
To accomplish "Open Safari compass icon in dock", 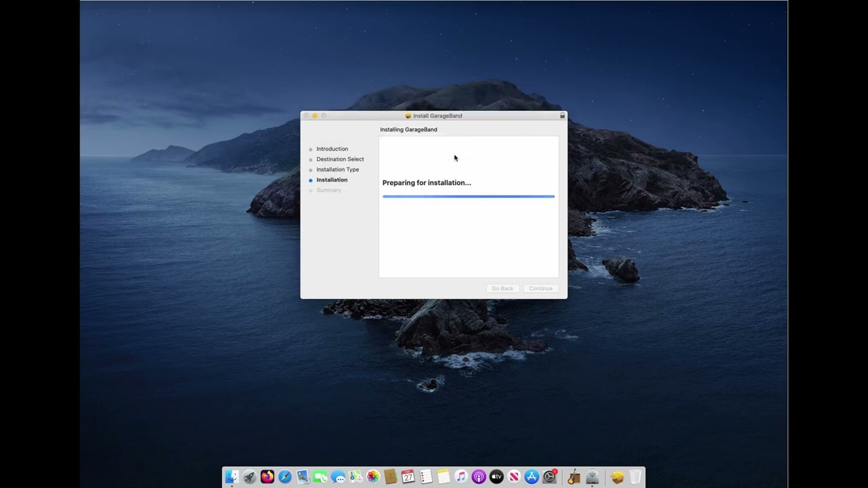I will point(285,477).
